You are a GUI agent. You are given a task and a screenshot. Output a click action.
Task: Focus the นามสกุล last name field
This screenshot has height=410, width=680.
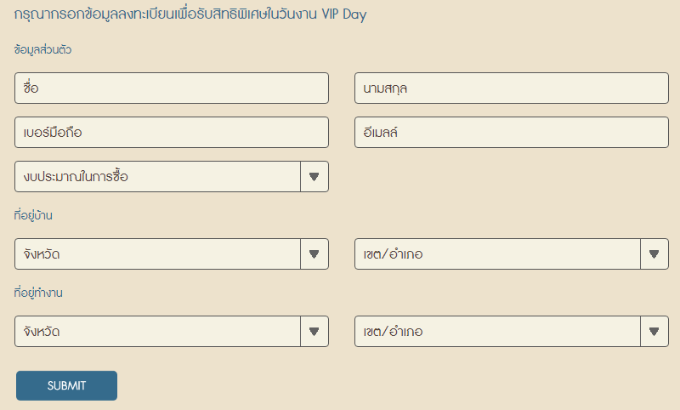[x=511, y=88]
